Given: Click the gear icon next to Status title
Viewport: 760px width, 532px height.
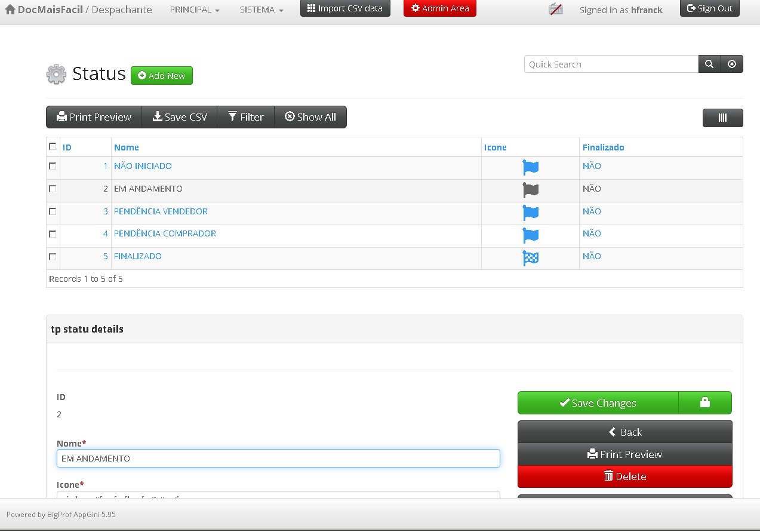Looking at the screenshot, I should (56, 74).
